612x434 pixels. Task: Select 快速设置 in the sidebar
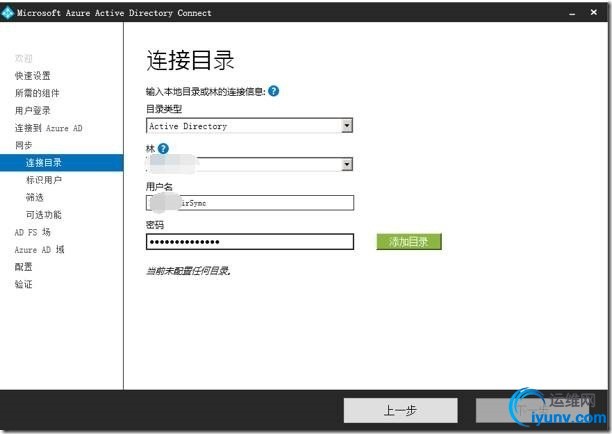pos(32,76)
